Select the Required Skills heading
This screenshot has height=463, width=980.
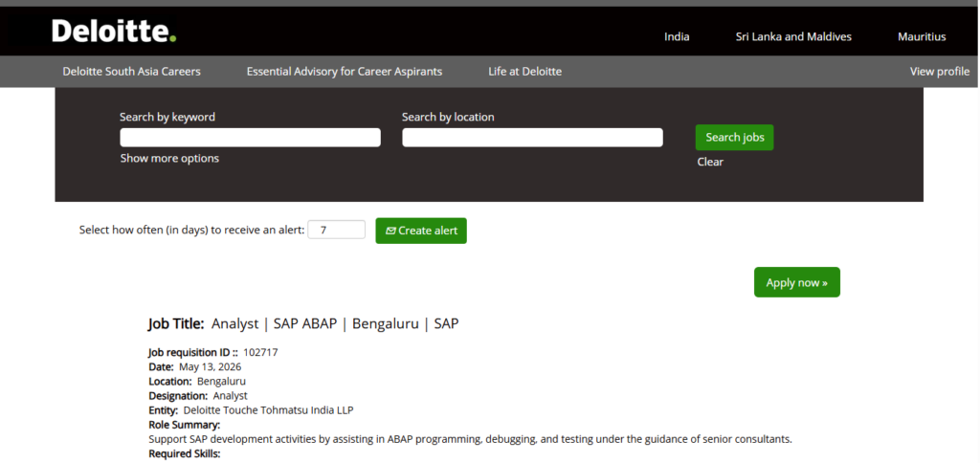click(x=185, y=453)
